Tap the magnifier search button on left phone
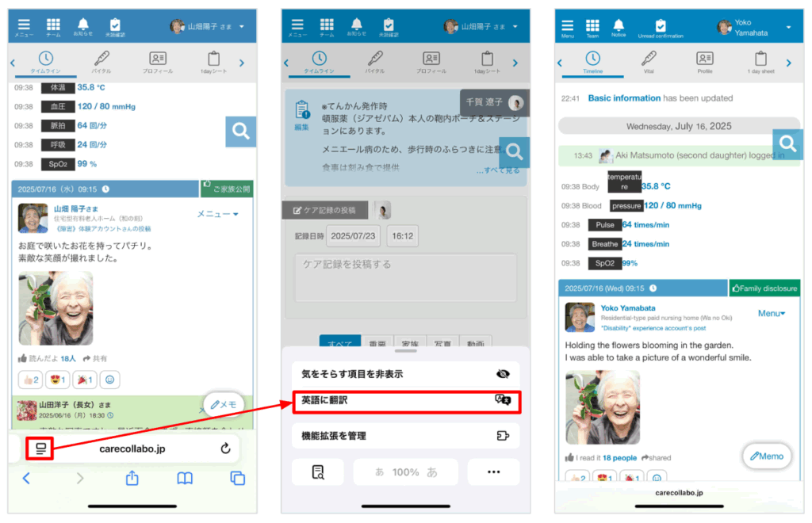Viewport: 812px width, 523px height. coord(241,132)
